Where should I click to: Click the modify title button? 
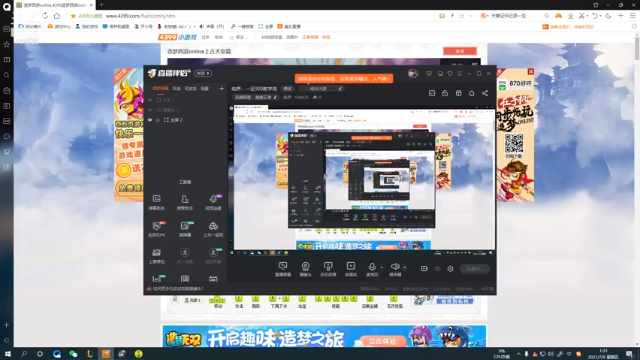[x=287, y=89]
